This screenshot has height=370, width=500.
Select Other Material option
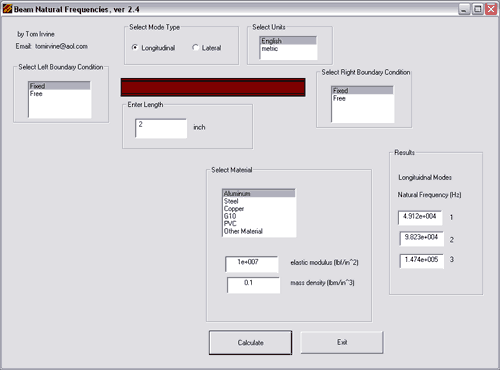(259, 231)
